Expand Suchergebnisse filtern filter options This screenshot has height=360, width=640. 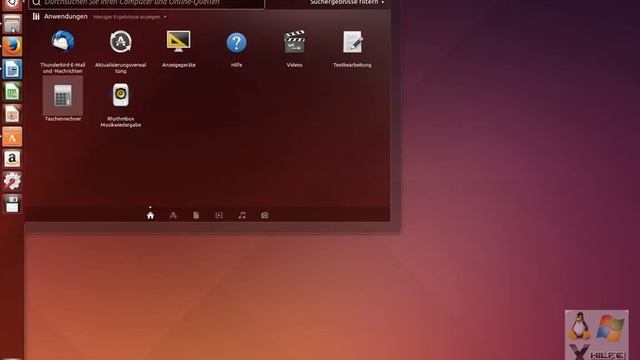(347, 2)
